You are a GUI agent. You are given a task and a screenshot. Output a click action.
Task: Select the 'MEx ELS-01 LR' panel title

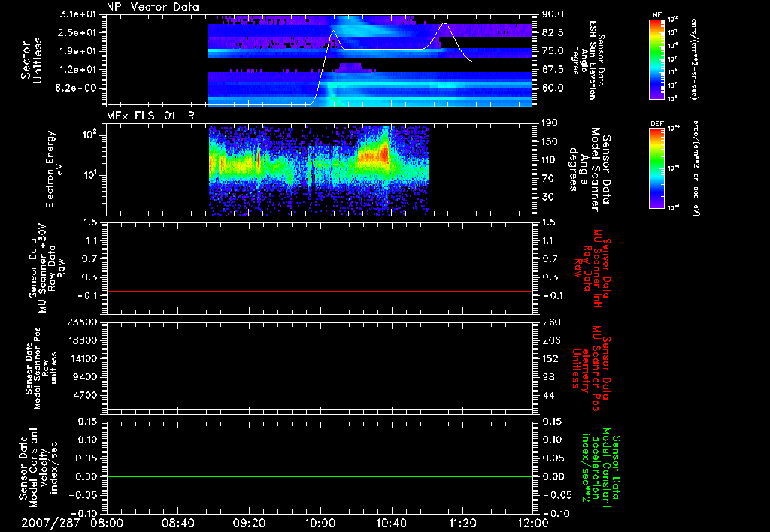pos(150,116)
